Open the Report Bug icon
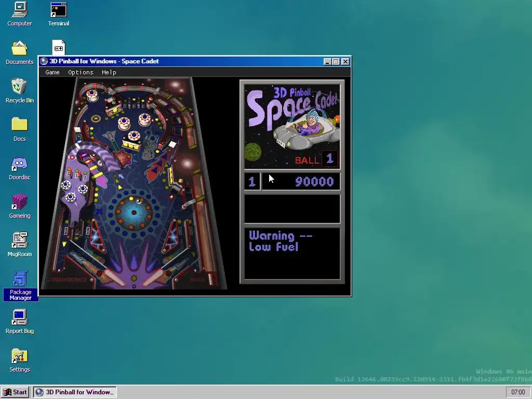532x399 pixels. coord(20,321)
